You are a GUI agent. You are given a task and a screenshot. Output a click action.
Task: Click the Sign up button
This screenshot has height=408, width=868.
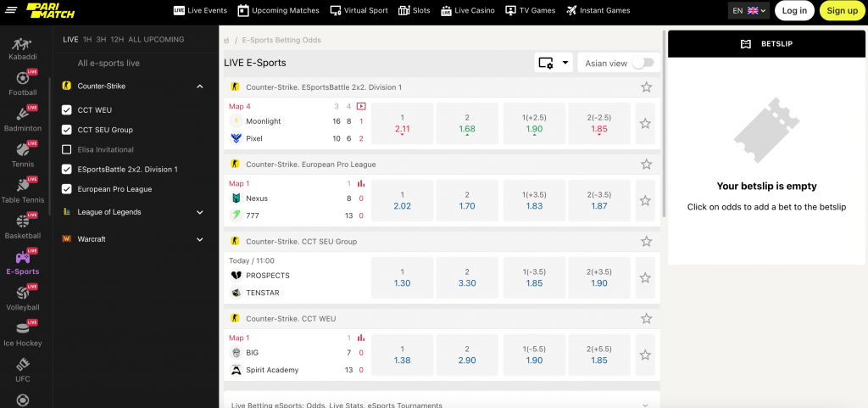coord(842,10)
